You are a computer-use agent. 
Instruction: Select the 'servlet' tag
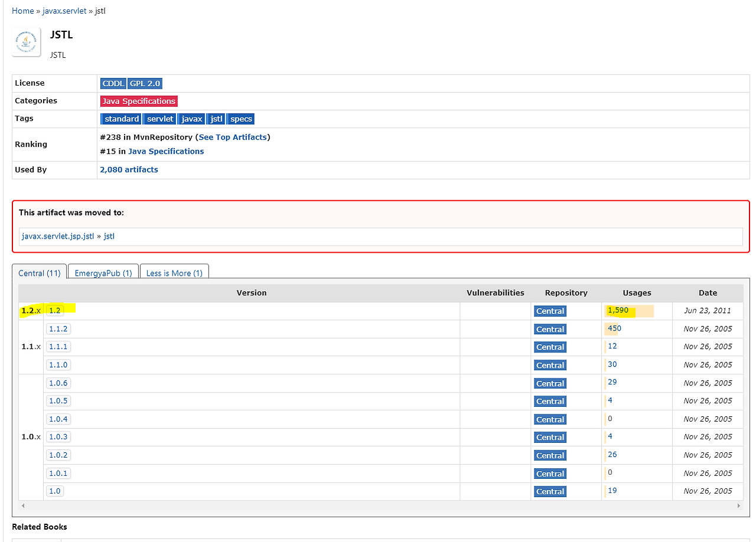pos(160,119)
